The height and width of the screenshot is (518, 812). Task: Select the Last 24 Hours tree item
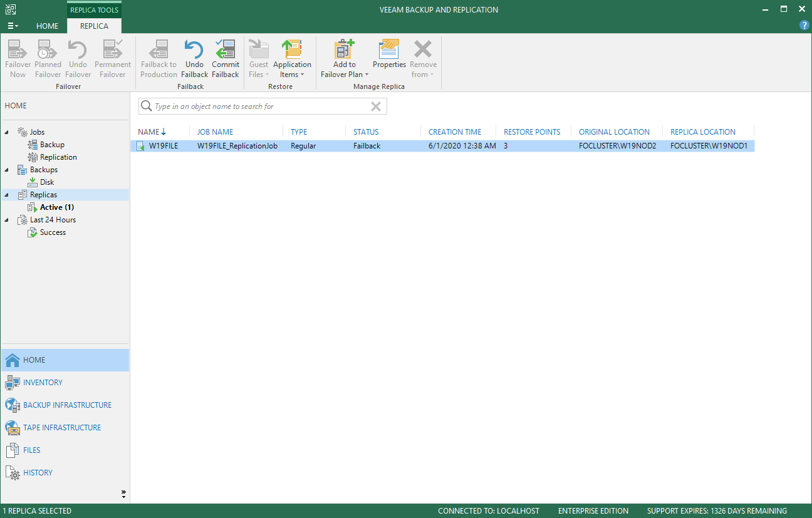pos(53,220)
